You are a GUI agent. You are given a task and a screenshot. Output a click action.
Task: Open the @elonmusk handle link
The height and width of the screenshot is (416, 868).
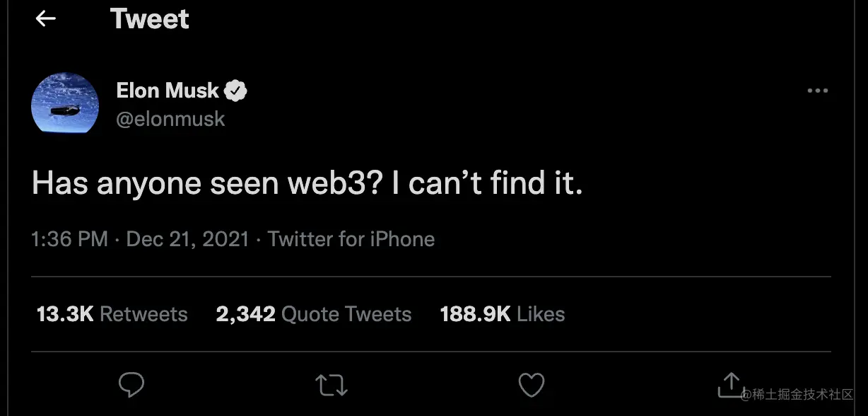pyautogui.click(x=170, y=119)
